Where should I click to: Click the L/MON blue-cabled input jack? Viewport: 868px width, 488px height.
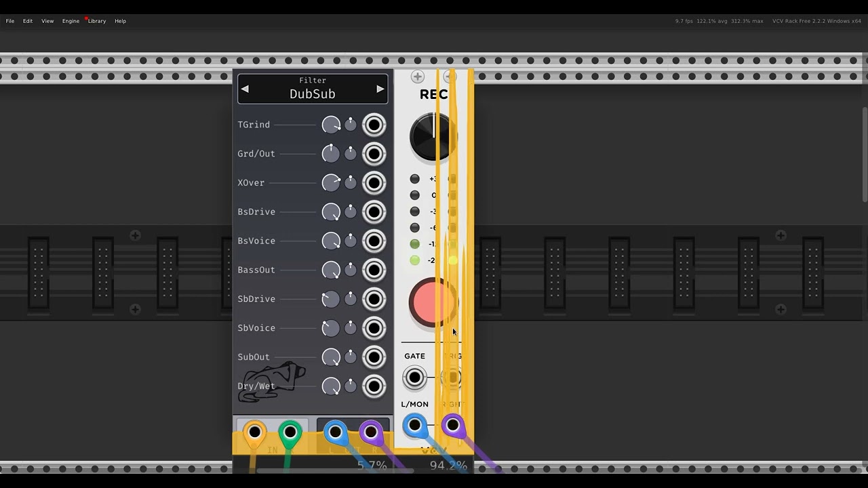(x=414, y=426)
